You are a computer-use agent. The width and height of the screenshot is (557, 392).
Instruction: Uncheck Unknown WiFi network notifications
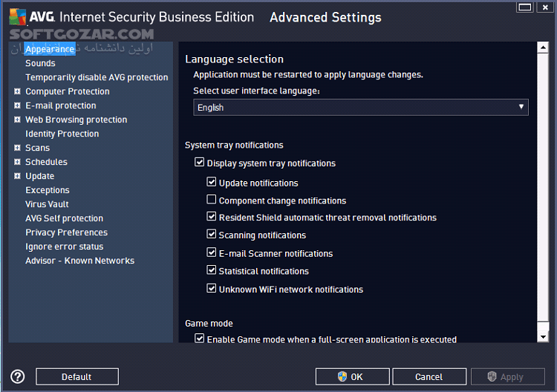tap(212, 288)
